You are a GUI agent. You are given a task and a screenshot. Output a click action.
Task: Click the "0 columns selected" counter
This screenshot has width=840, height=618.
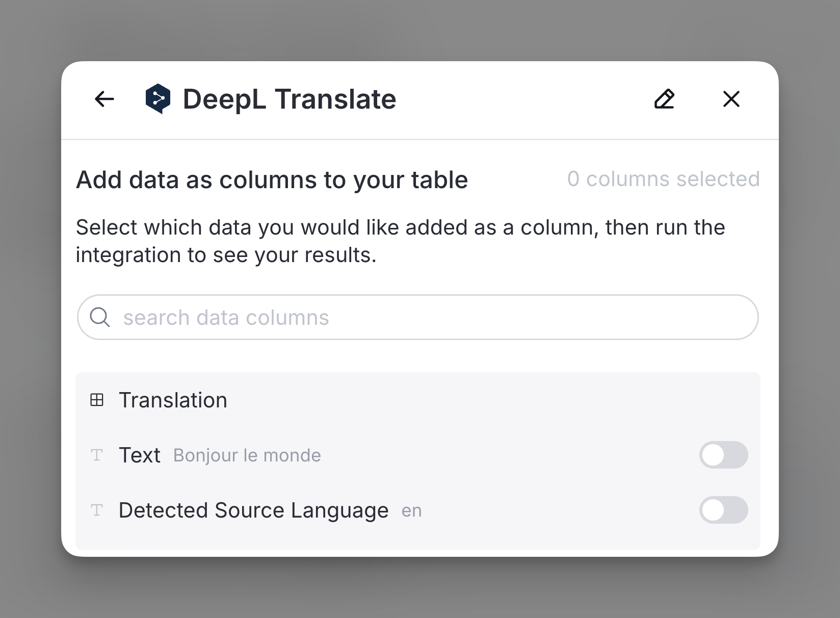click(664, 179)
